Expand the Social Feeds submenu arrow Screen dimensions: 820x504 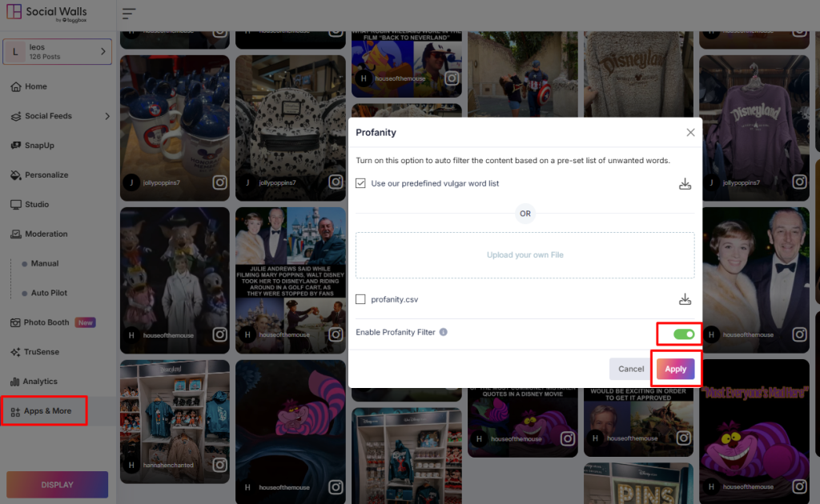coord(107,116)
